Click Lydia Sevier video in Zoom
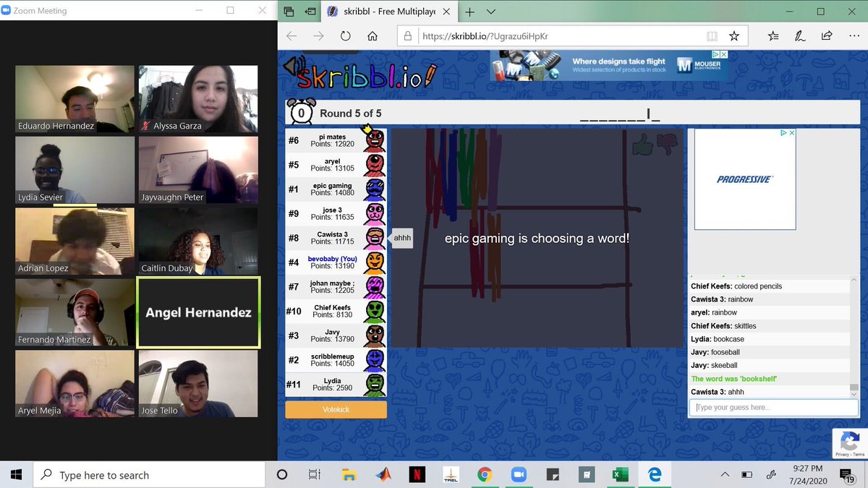 75,170
